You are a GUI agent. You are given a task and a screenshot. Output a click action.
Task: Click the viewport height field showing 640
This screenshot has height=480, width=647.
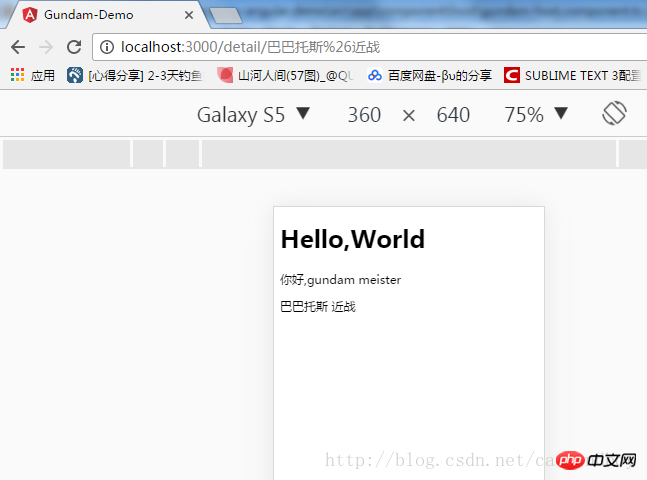click(453, 114)
